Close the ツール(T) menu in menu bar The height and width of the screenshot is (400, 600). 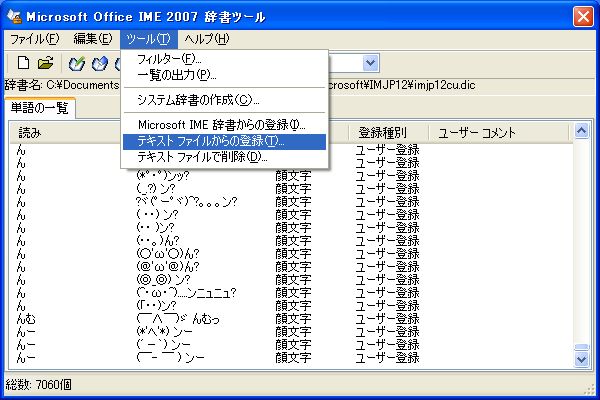click(148, 39)
